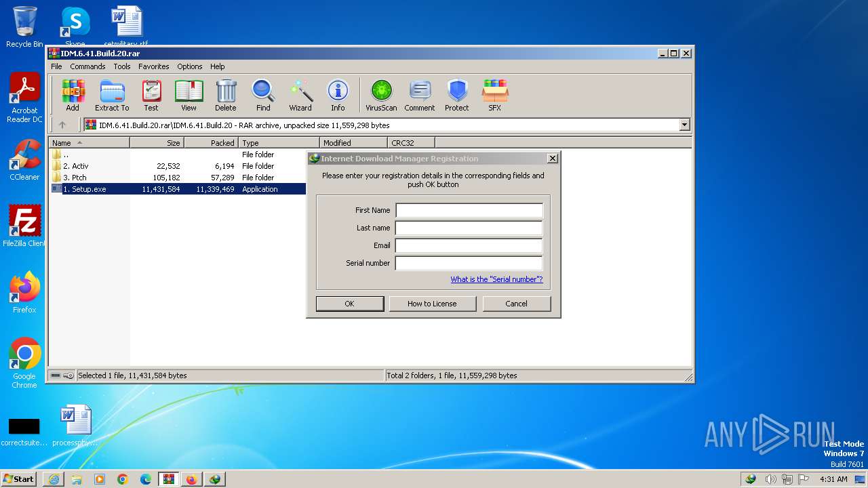Open Chrome from the taskbar
Image resolution: width=868 pixels, height=488 pixels.
[x=123, y=479]
